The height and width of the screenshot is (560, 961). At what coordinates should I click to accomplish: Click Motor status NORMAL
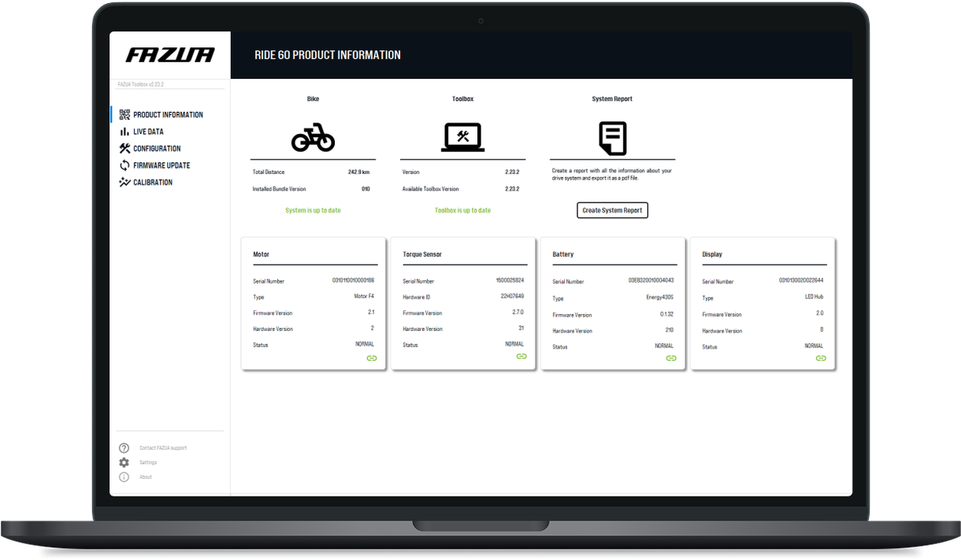pos(365,344)
